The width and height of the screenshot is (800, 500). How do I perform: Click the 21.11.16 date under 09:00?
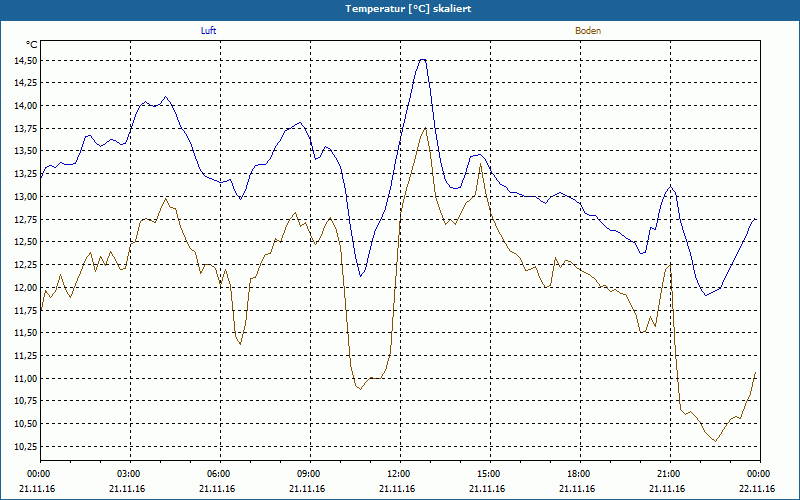coord(307,489)
